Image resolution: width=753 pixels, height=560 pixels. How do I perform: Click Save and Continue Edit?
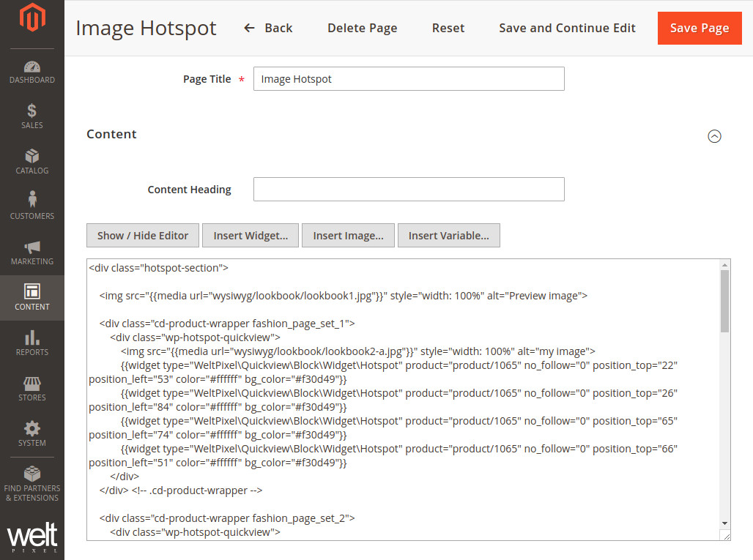pyautogui.click(x=567, y=29)
